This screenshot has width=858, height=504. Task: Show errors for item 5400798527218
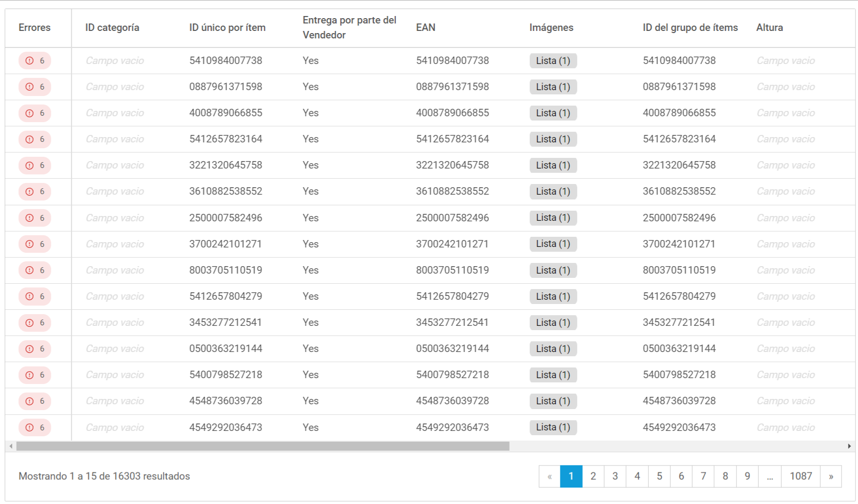pyautogui.click(x=35, y=375)
